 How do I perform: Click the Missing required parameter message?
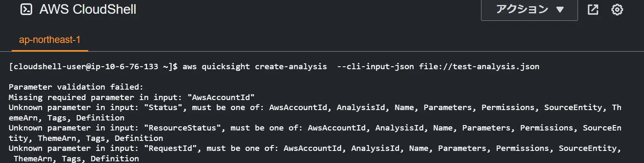(x=132, y=98)
